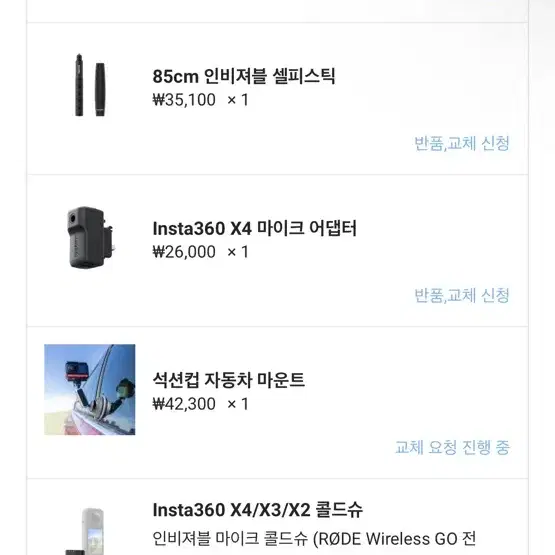This screenshot has width=555, height=555.
Task: Open the 85cm 인비져블 셀피스틱 title
Action: coord(244,76)
